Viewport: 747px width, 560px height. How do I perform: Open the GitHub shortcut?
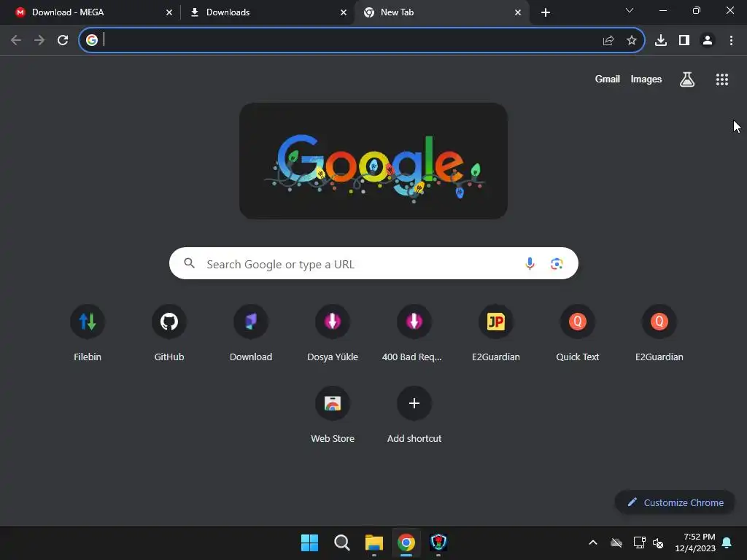(x=169, y=333)
